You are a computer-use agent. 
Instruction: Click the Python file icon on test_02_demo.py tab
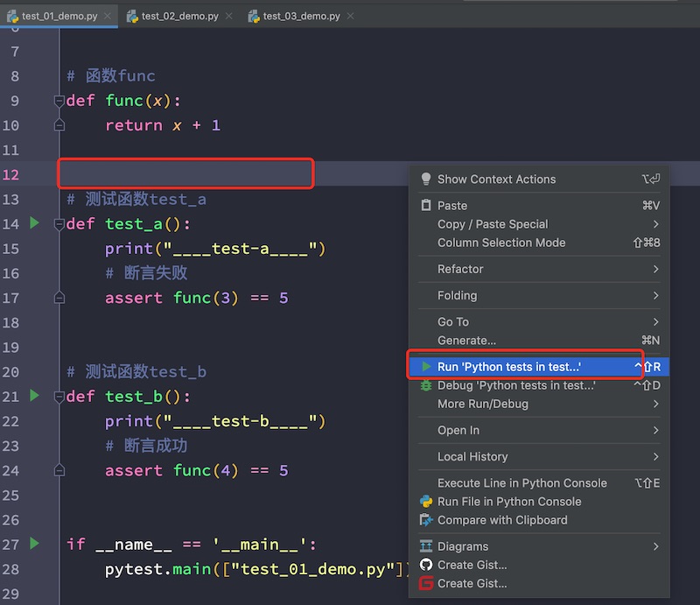tap(132, 17)
